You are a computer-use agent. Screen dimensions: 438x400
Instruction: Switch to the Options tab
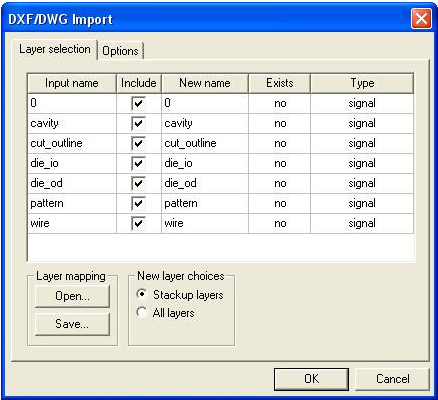point(120,51)
